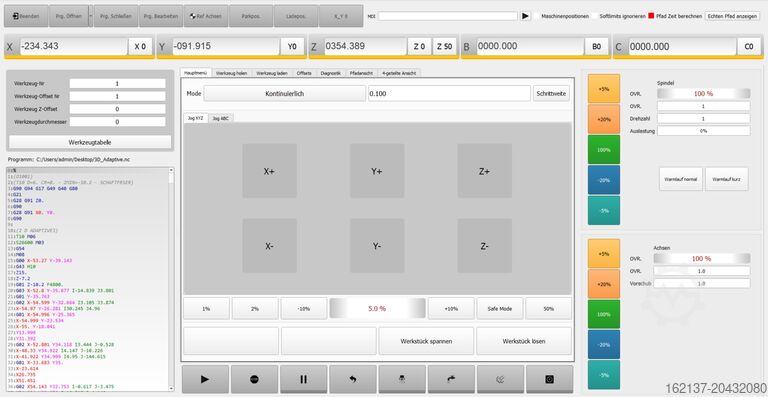Open the 4-geteilte Ansicht tab
768x397 pixels.
pos(399,73)
